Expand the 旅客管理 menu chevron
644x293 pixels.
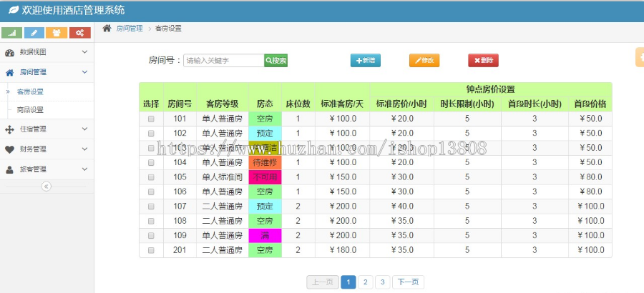(84, 169)
